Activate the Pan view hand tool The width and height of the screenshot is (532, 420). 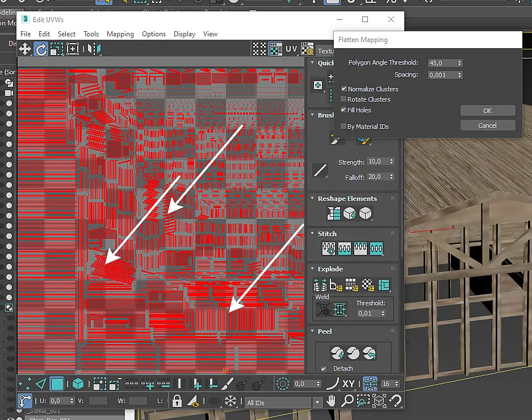(x=331, y=401)
